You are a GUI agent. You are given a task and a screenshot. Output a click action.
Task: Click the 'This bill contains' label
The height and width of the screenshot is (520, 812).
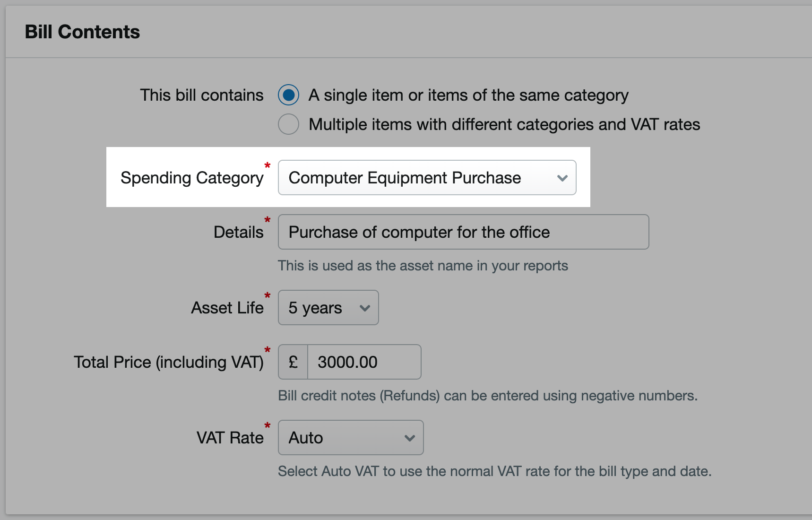point(202,95)
